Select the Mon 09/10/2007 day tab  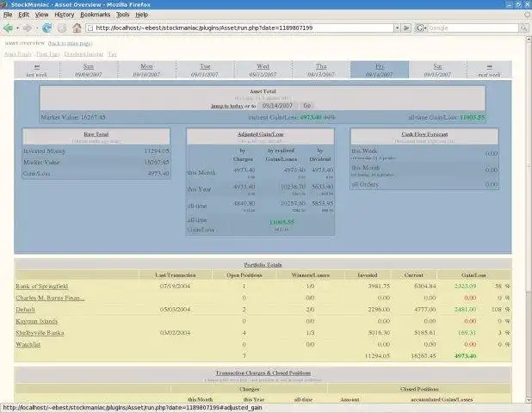point(146,70)
